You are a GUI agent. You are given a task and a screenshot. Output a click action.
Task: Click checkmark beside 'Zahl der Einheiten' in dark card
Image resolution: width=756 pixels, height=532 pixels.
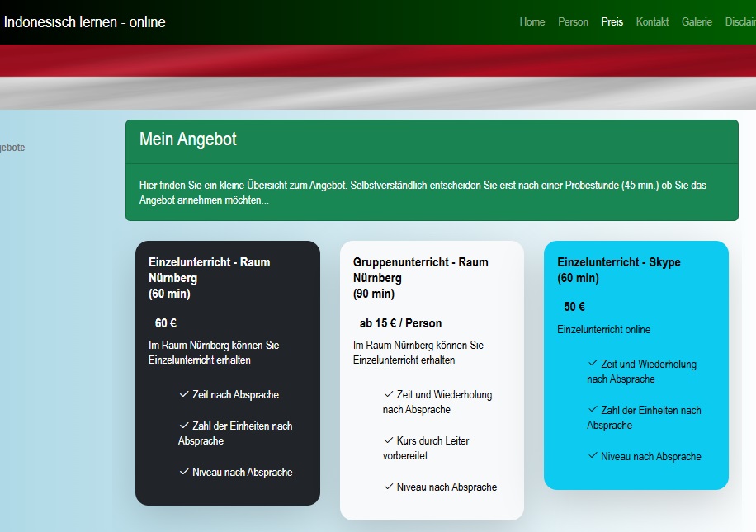tap(184, 426)
